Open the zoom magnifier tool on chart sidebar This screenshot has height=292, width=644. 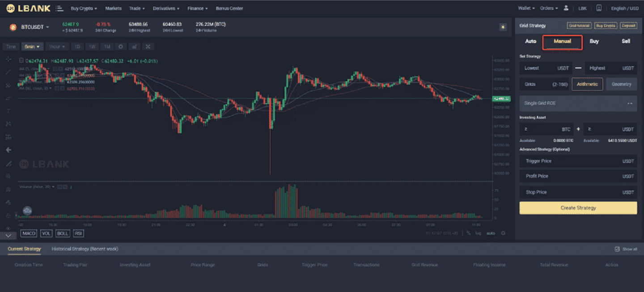coord(8,176)
